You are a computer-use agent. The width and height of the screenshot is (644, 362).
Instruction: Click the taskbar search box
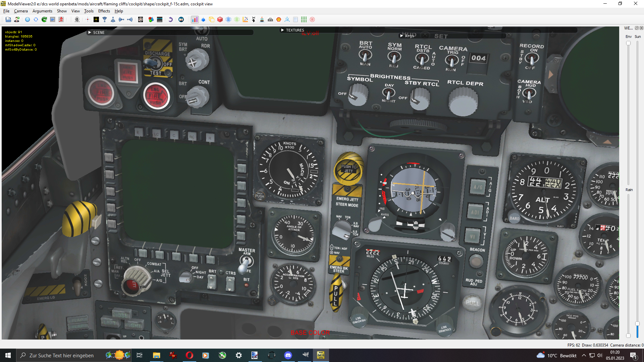click(x=74, y=355)
